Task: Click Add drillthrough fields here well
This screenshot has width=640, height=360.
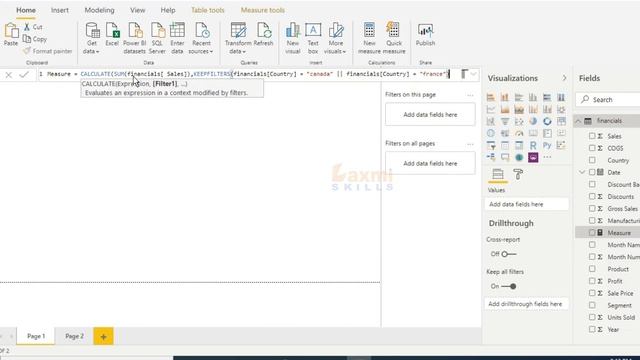Action: 527,304
